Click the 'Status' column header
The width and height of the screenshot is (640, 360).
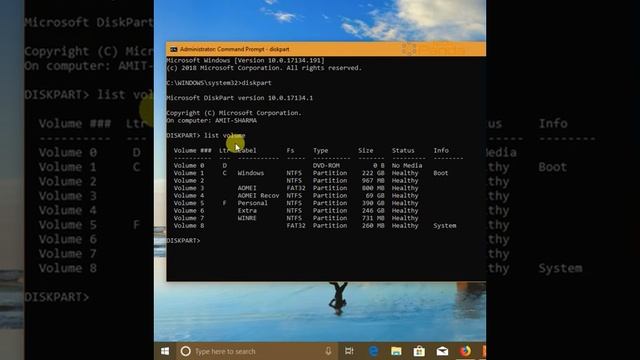pyautogui.click(x=403, y=151)
